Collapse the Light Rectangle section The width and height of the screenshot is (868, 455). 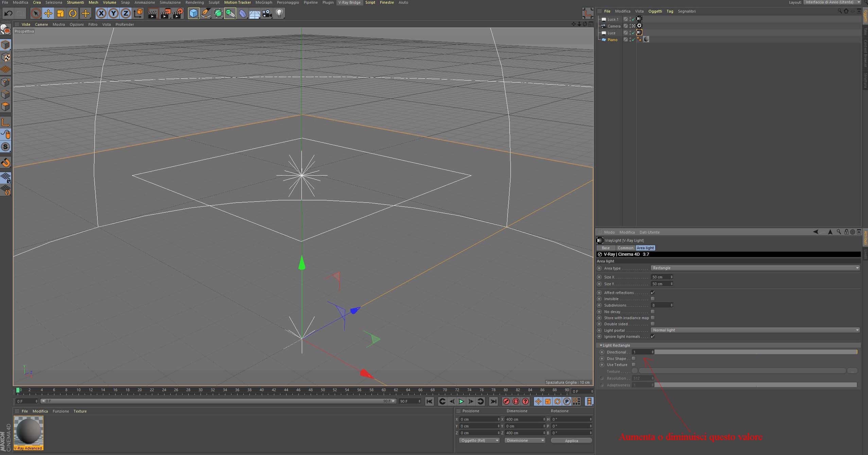tap(601, 345)
